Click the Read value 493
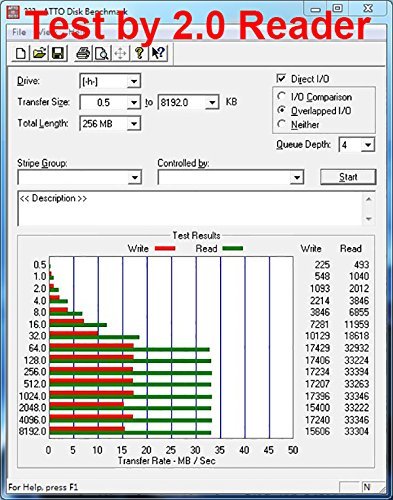Screen dimensions: 393x500 point(361,265)
